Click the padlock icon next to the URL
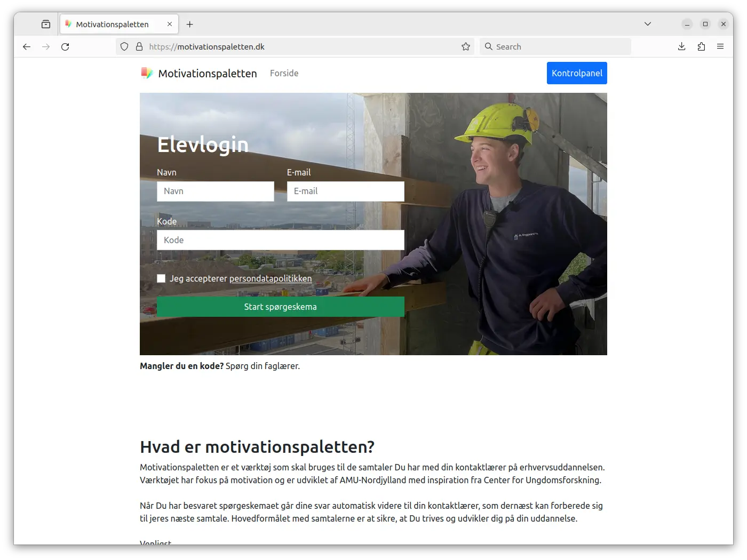 click(x=139, y=46)
